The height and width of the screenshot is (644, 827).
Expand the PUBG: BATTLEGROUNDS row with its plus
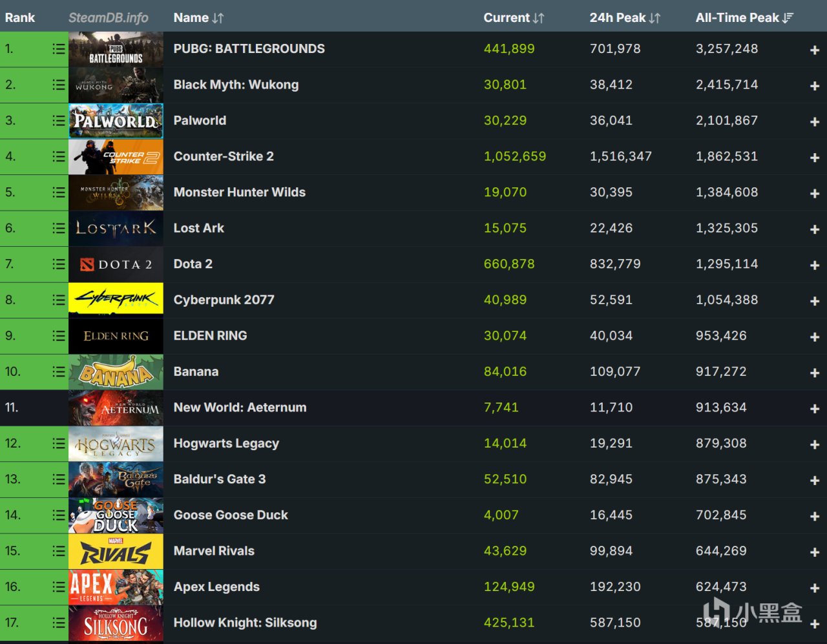[815, 50]
